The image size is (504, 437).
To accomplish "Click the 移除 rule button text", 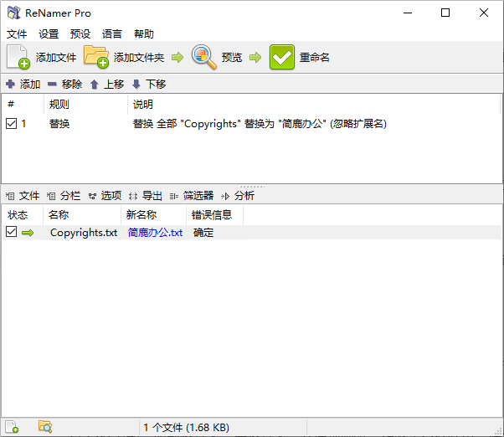I will point(72,85).
